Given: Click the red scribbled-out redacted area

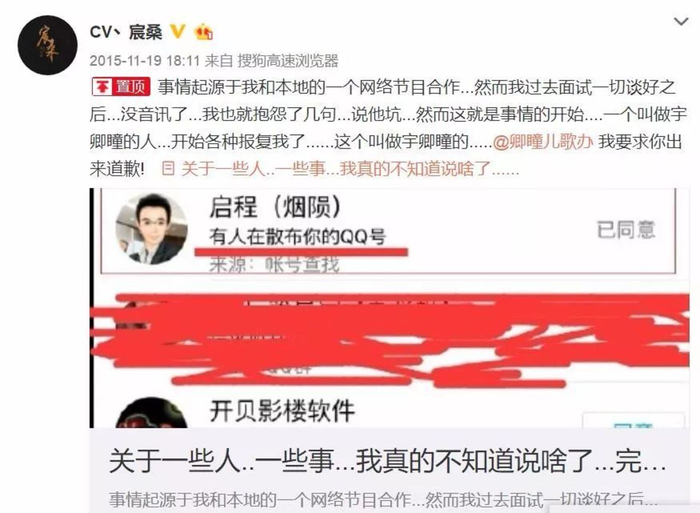Looking at the screenshot, I should 390,339.
